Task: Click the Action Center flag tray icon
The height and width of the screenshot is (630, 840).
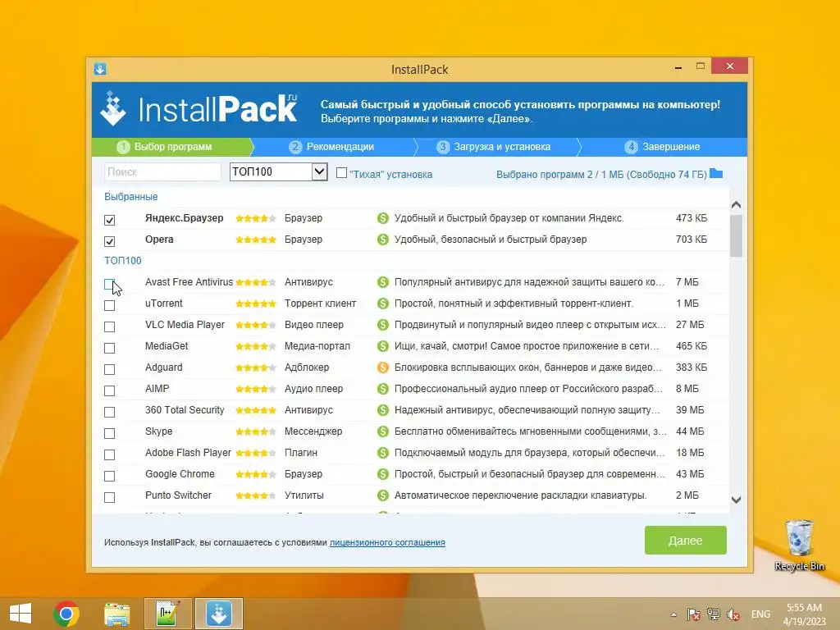Action: (x=693, y=614)
